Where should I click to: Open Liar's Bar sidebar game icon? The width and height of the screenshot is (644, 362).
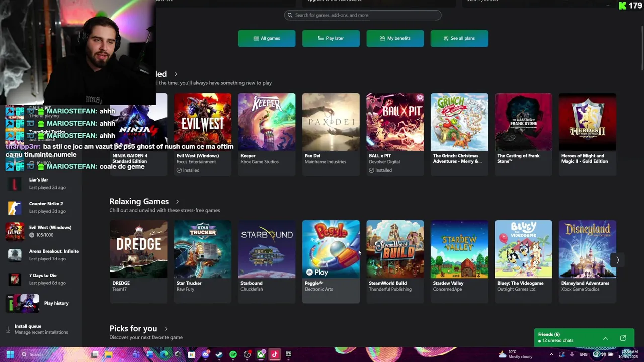[x=15, y=184]
